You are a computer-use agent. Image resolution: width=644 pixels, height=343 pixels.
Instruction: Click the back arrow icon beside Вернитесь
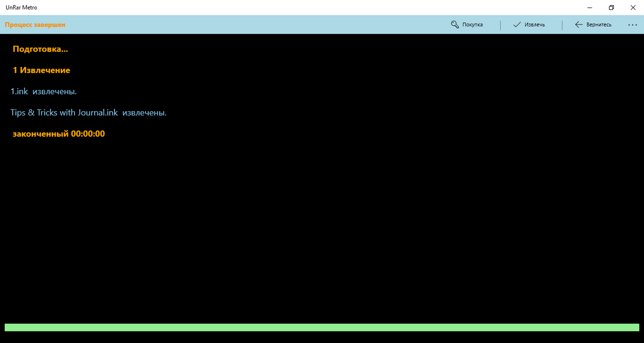[x=579, y=25]
